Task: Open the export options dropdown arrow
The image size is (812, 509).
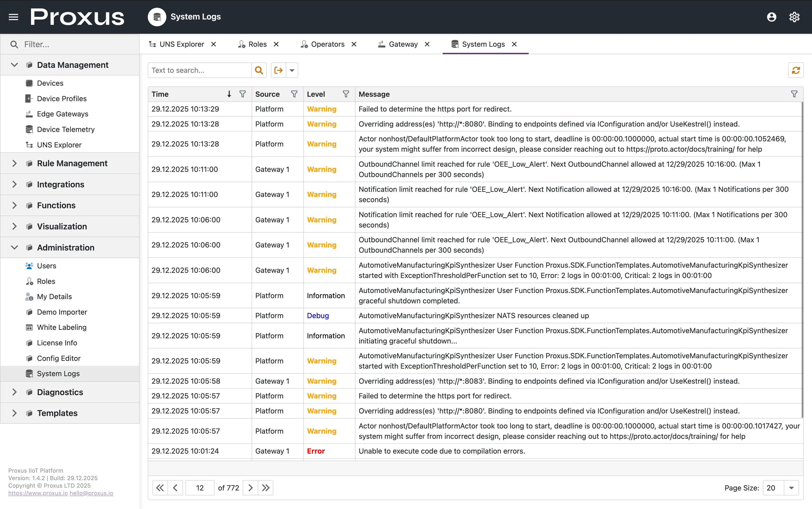Action: (x=292, y=70)
